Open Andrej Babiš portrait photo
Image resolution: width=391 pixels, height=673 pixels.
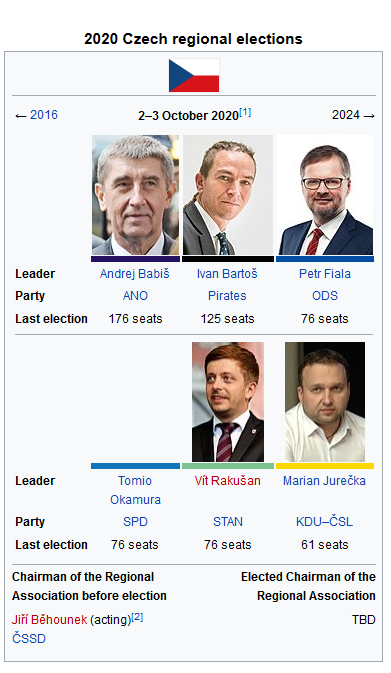[x=136, y=195]
